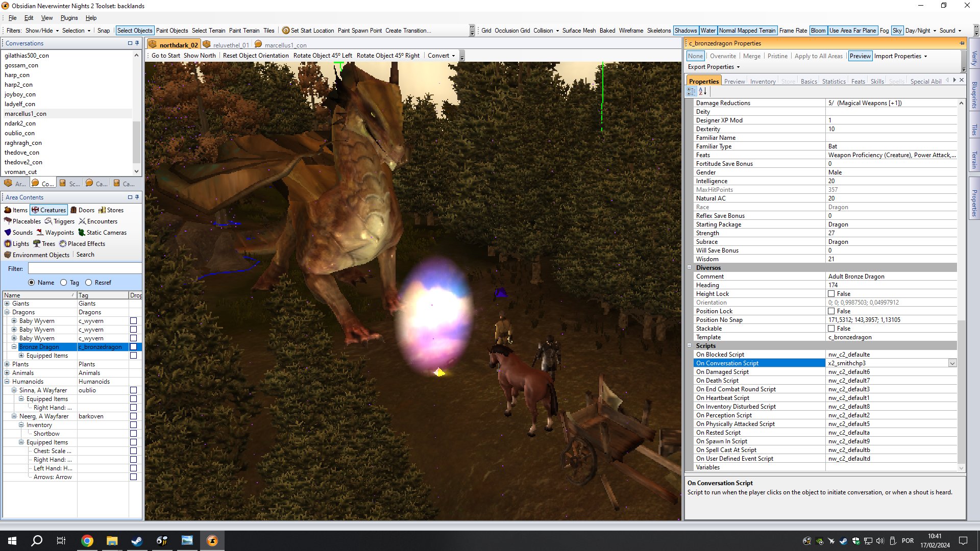
Task: Select the Tag filter radio button
Action: [63, 283]
